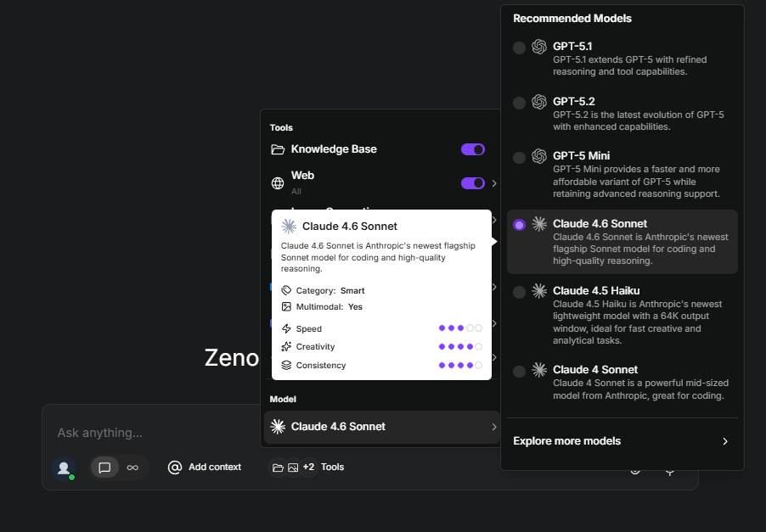Viewport: 766px width, 532px height.
Task: Choose the GPT-5 Mini model entry title
Action: tap(582, 155)
